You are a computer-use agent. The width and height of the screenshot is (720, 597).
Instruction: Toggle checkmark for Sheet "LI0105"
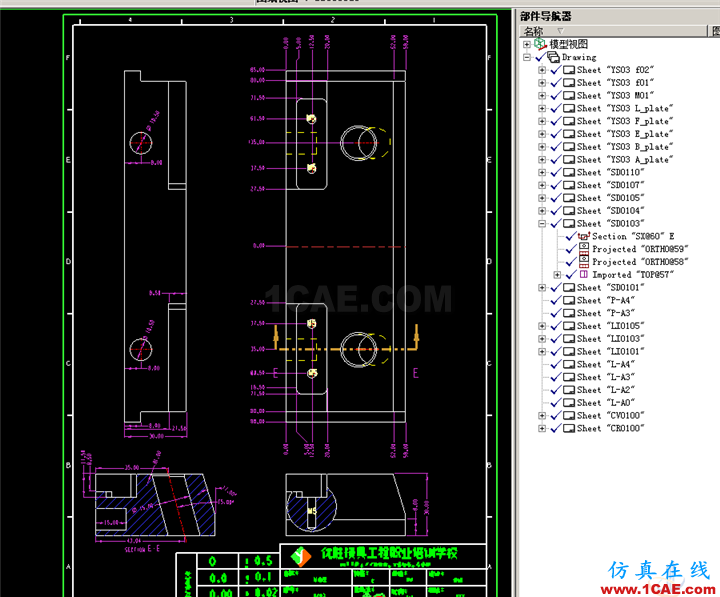[x=556, y=326]
